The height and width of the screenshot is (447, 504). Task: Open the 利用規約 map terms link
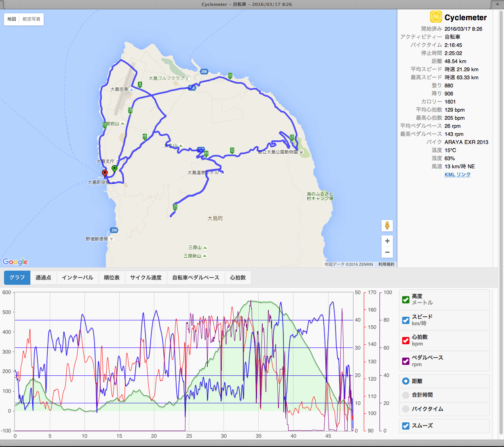point(386,264)
